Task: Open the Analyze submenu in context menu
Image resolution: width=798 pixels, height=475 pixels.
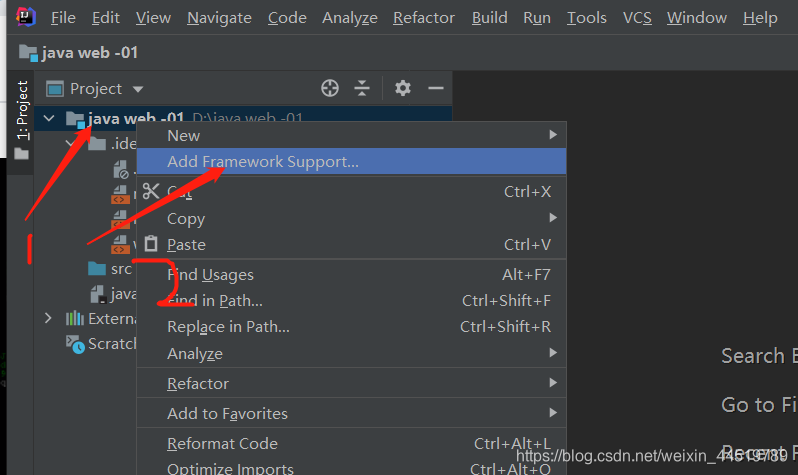Action: (351, 353)
